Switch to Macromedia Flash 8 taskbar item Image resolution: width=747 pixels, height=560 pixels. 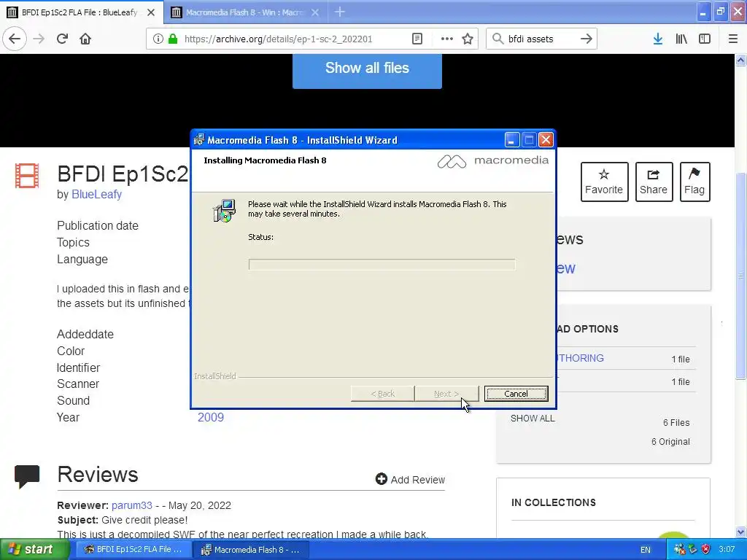click(x=251, y=550)
